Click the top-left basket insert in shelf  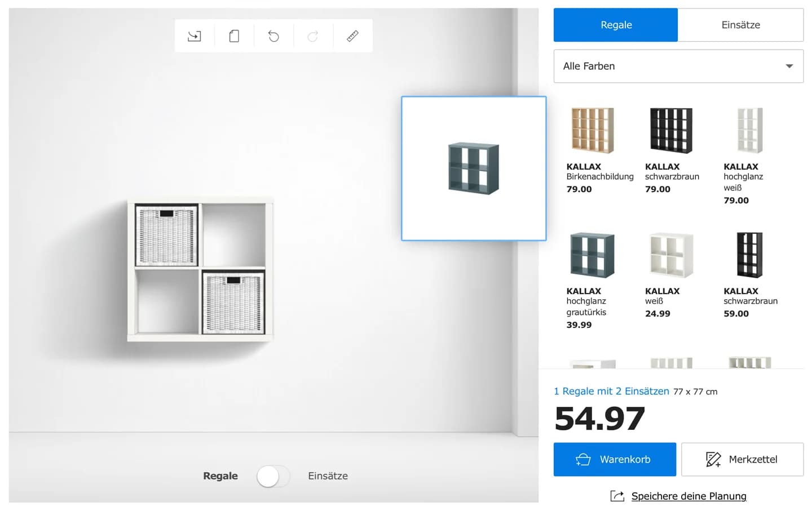coord(167,235)
